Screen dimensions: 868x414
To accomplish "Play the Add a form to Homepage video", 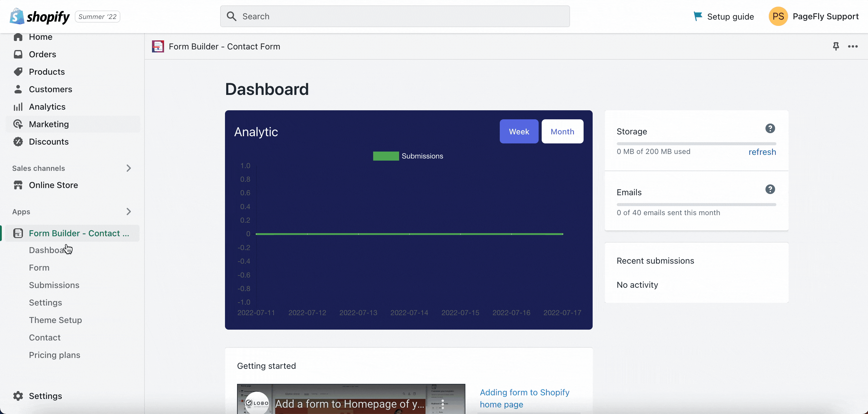I will pyautogui.click(x=351, y=399).
